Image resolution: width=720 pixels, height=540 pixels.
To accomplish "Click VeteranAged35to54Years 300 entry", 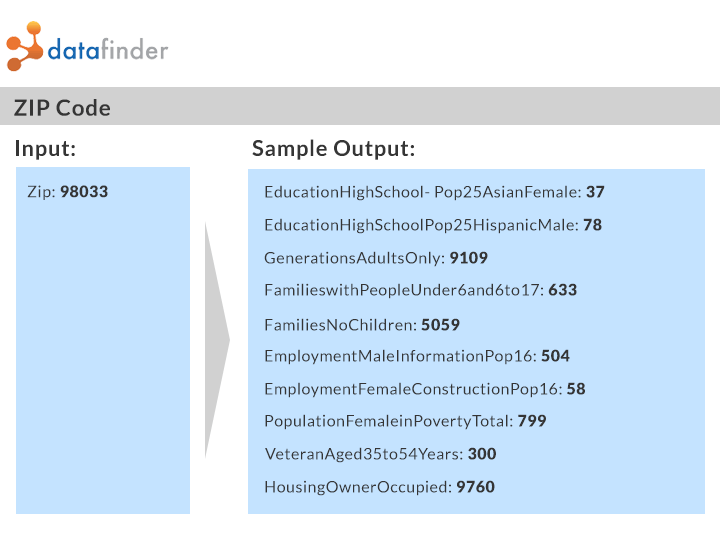I will [x=380, y=454].
